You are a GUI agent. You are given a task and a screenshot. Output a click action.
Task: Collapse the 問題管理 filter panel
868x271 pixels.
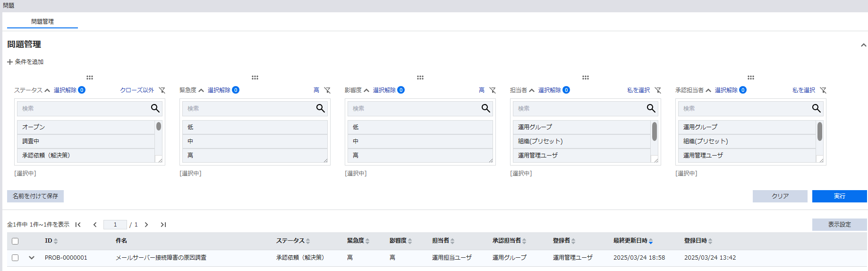point(863,45)
